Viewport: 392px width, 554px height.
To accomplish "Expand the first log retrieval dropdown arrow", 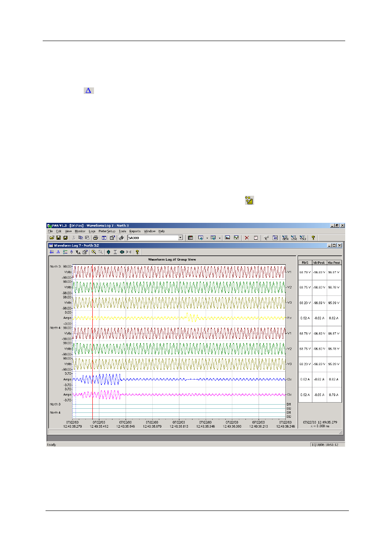I will click(207, 238).
